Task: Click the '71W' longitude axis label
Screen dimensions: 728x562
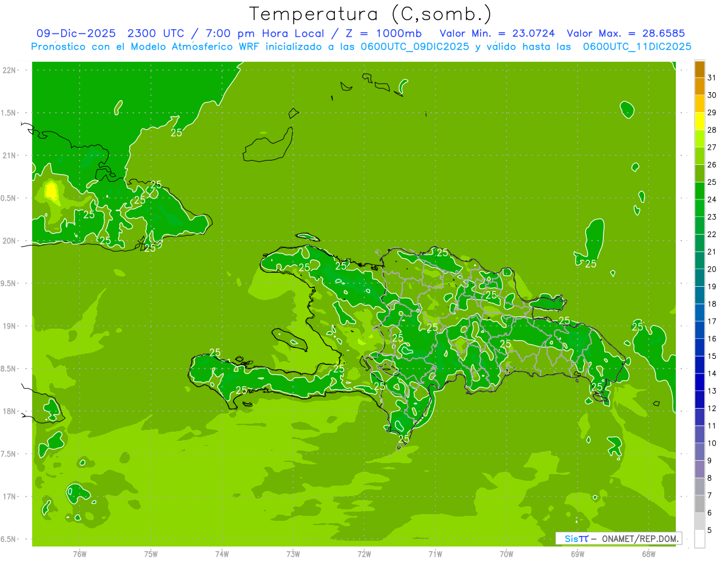Action: tap(435, 554)
